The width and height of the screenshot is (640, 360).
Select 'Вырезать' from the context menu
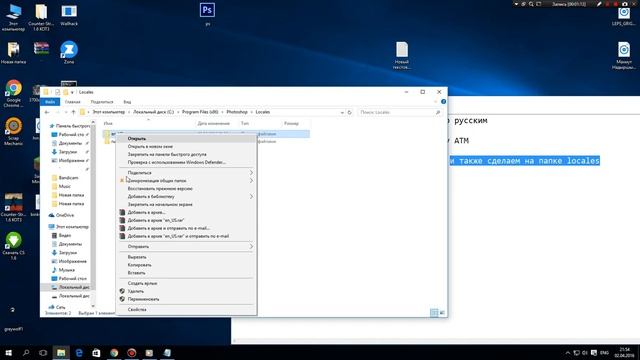[x=187, y=257]
